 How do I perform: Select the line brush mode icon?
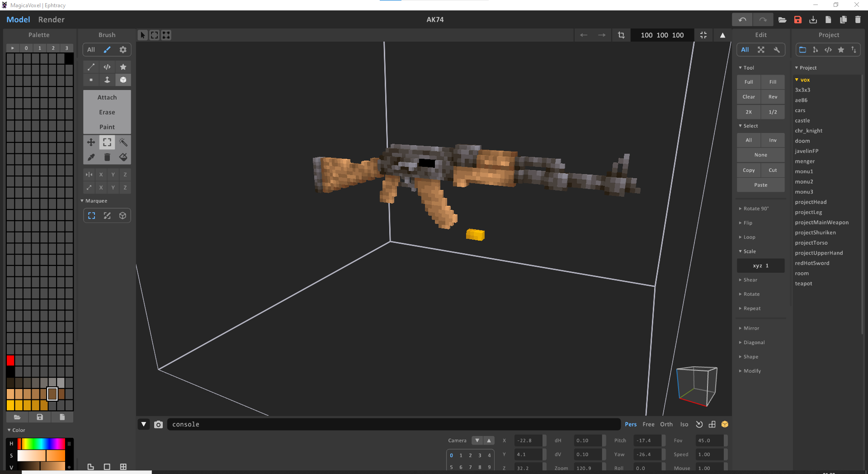(91, 67)
